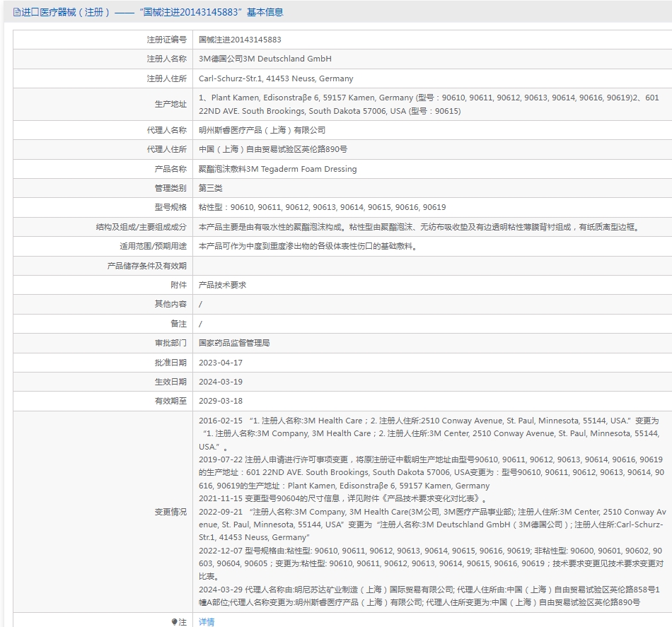The height and width of the screenshot is (627, 672).
Task: Click the 产品技术要求 attachment text
Action: pyautogui.click(x=222, y=285)
